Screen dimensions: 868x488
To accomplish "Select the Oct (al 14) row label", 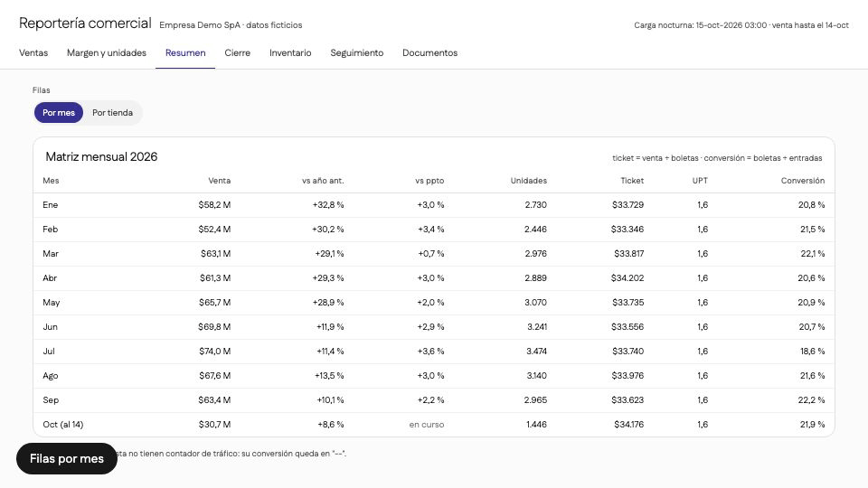I will 63,425.
